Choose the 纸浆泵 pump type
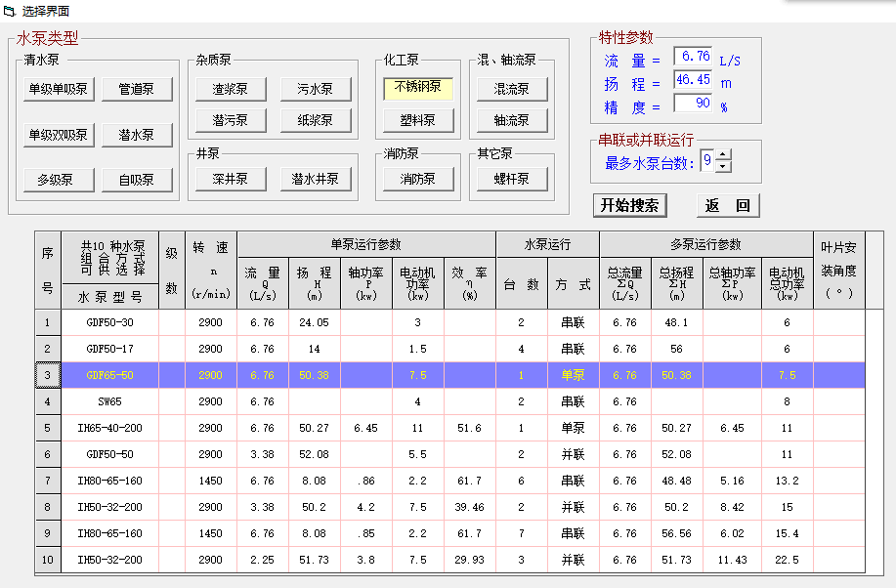Screen dimensions: 896x588 coord(316,120)
